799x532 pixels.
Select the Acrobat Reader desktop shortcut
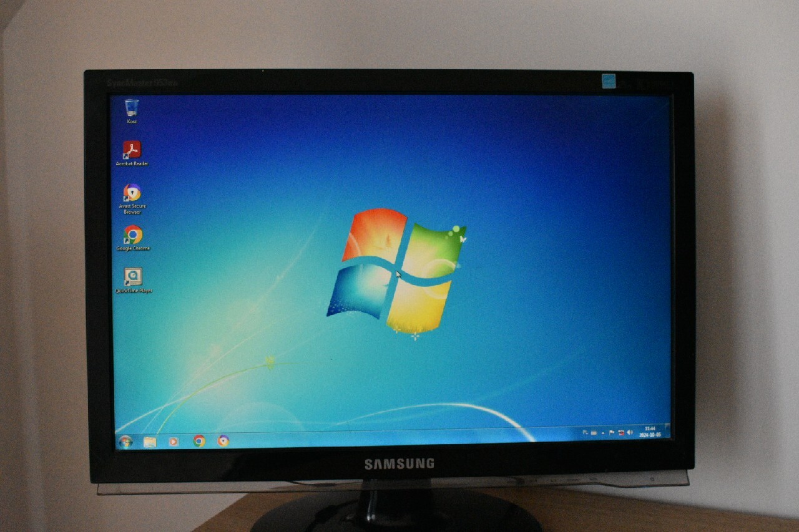click(132, 153)
